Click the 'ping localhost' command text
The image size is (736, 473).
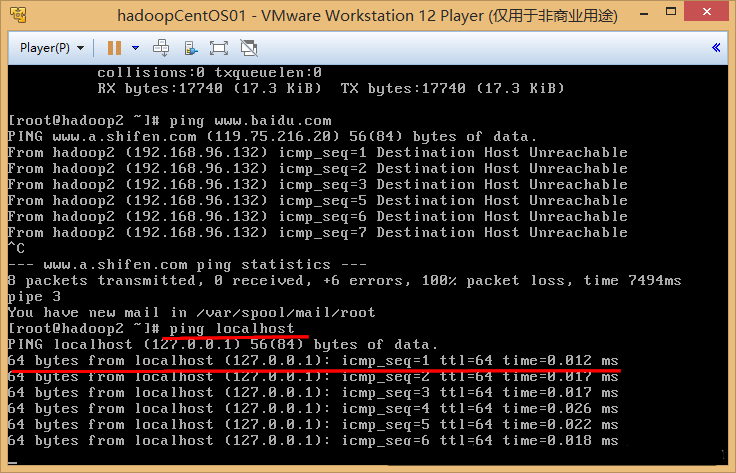point(232,328)
